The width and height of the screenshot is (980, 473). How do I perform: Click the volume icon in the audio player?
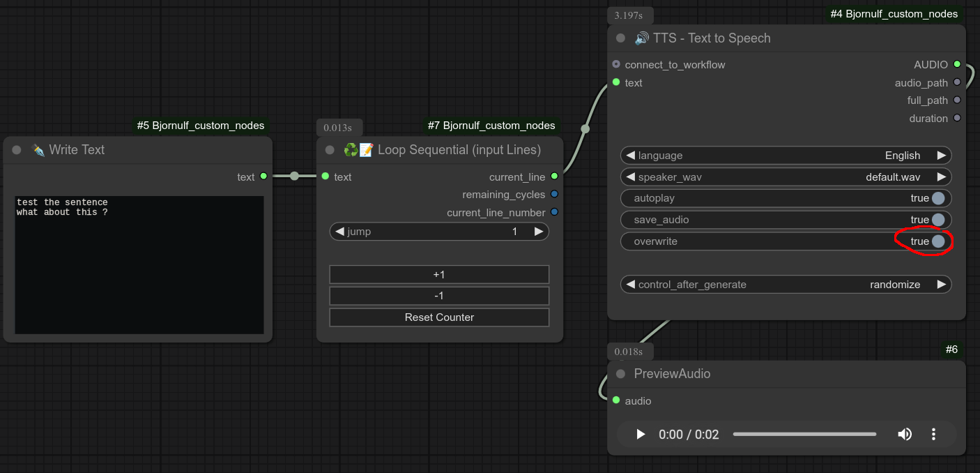pos(905,434)
